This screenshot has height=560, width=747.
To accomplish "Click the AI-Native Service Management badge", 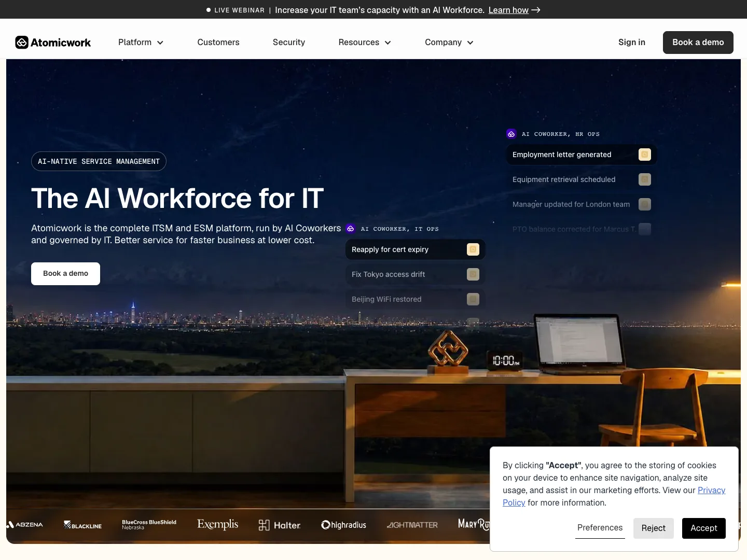I will [x=99, y=161].
